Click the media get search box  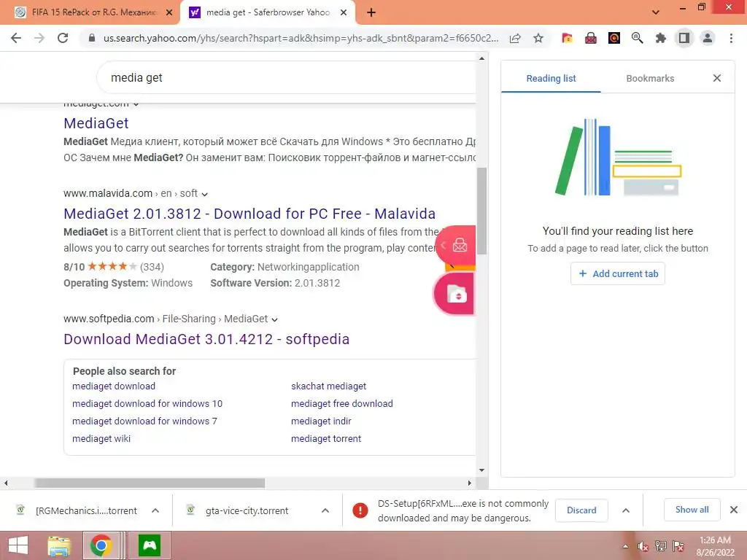click(286, 77)
